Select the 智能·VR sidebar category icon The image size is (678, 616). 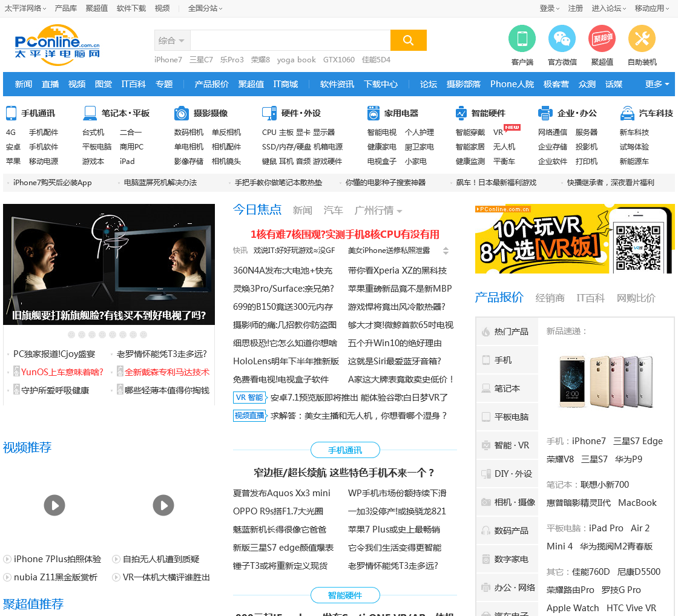pos(486,445)
